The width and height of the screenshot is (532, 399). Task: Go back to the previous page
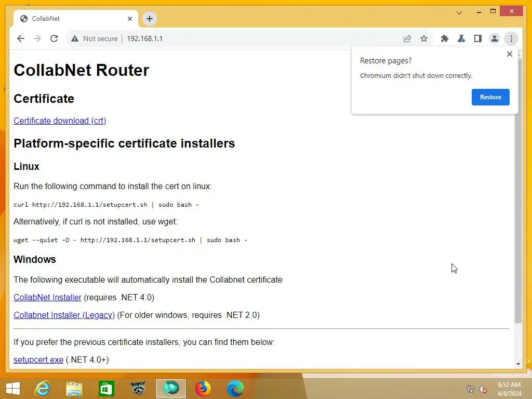pyautogui.click(x=21, y=38)
